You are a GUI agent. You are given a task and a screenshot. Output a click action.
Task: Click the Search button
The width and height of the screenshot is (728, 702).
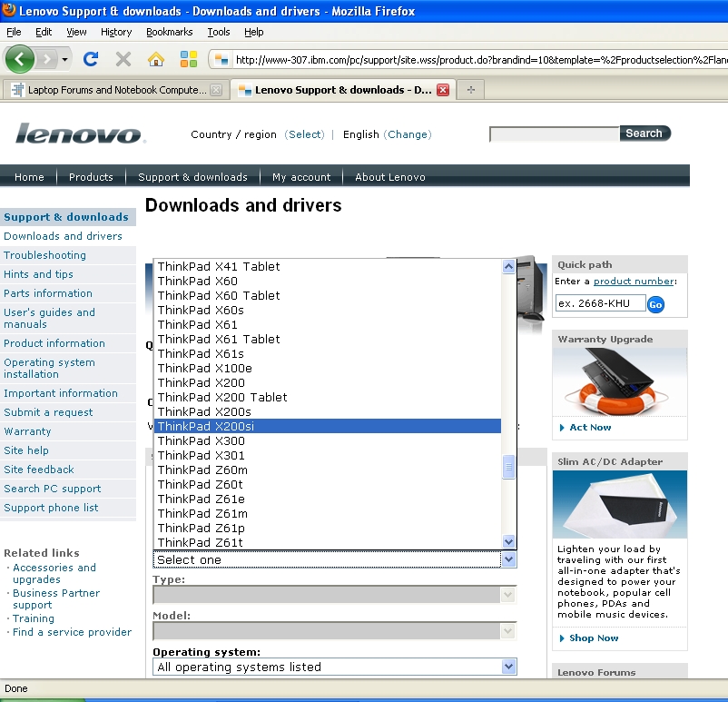click(644, 133)
